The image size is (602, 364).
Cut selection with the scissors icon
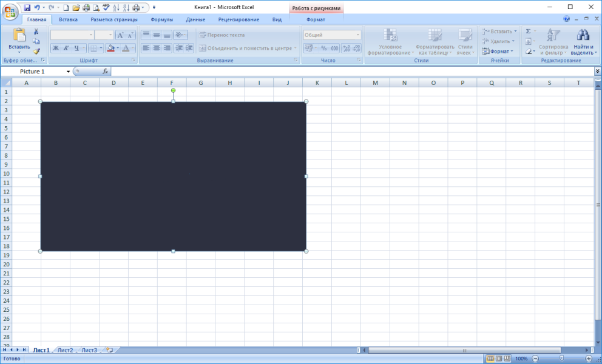click(36, 32)
